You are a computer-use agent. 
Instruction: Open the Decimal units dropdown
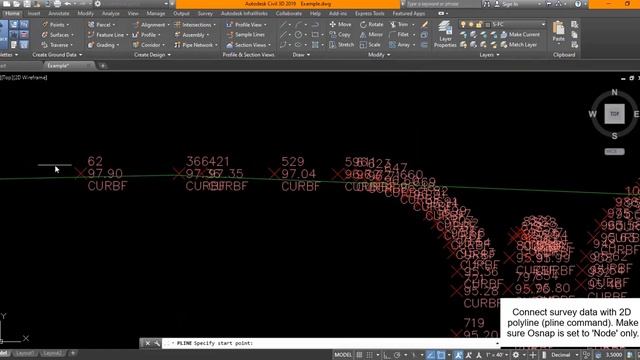[x=564, y=355]
